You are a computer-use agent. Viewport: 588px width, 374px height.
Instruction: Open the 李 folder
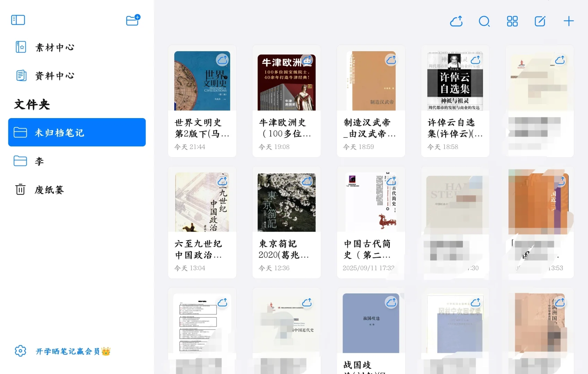coord(39,161)
